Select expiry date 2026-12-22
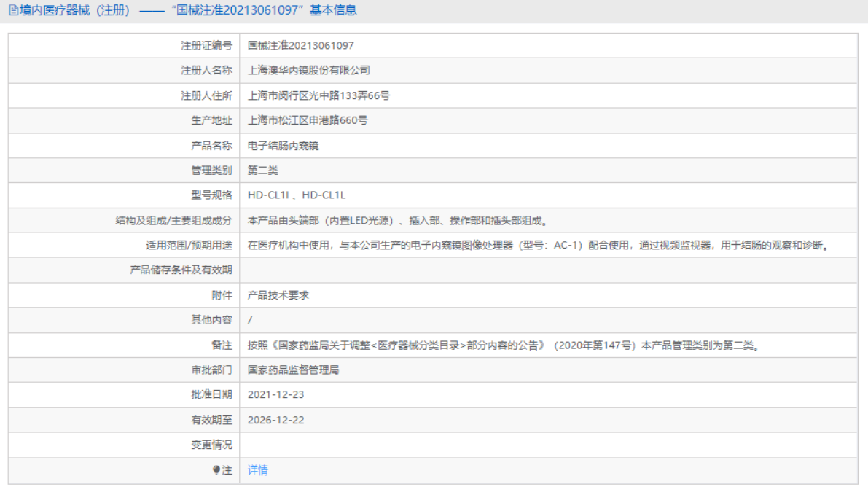The width and height of the screenshot is (868, 492). (275, 420)
